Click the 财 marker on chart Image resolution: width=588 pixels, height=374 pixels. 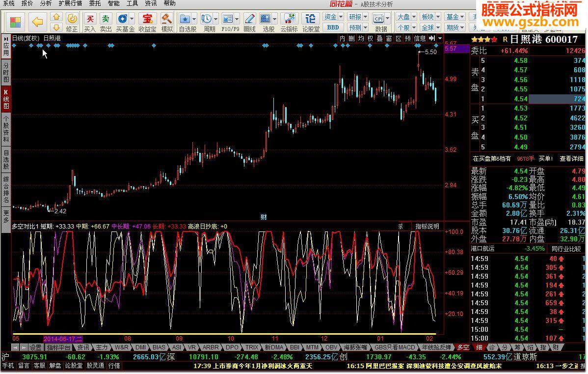pos(264,217)
